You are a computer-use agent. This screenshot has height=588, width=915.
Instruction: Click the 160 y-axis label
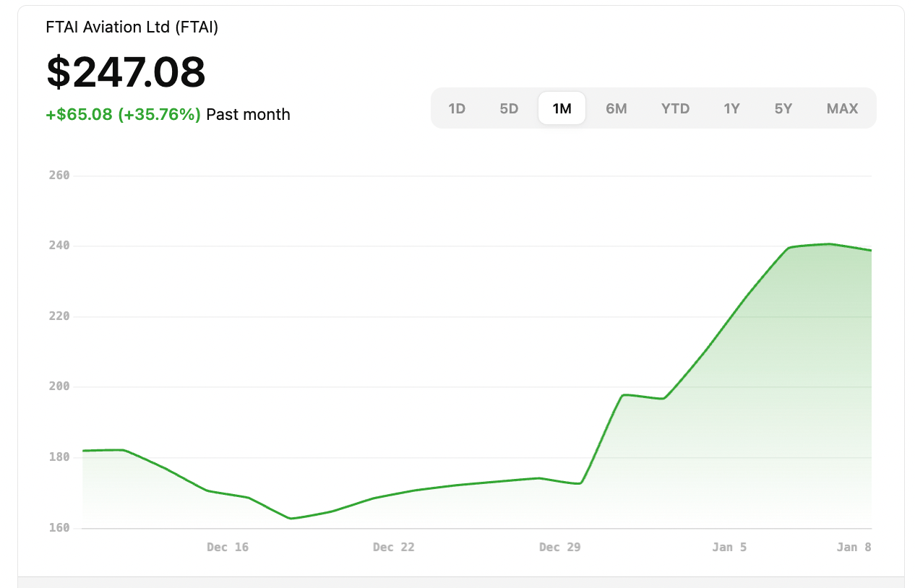(60, 527)
